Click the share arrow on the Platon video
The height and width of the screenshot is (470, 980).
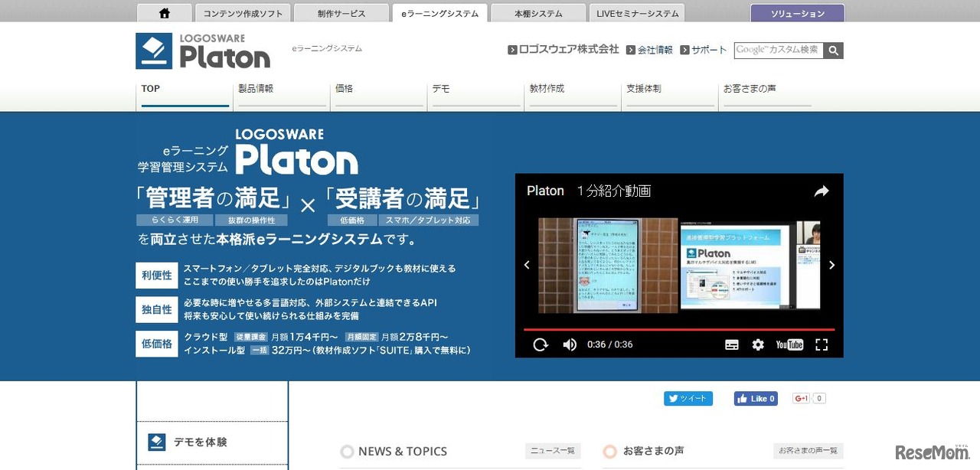(x=822, y=191)
